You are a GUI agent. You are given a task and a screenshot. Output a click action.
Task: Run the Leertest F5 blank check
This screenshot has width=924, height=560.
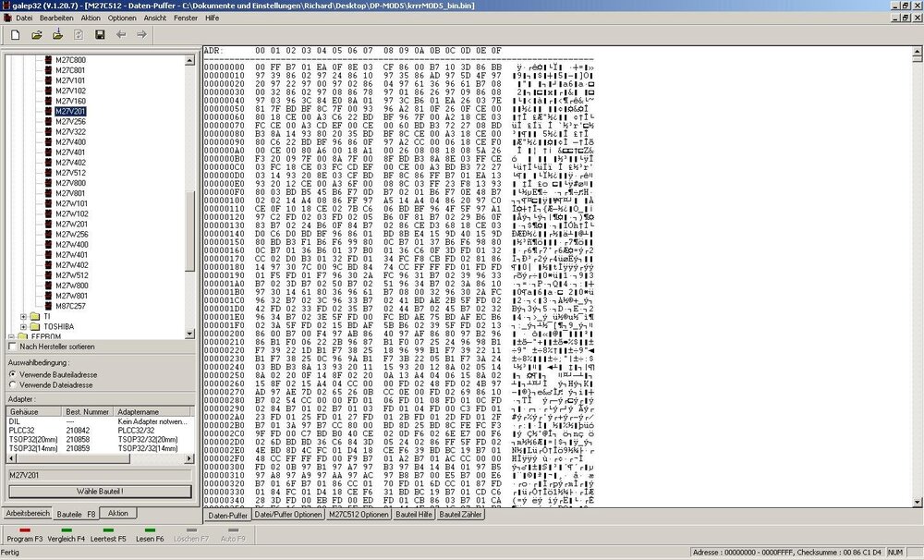(x=108, y=535)
